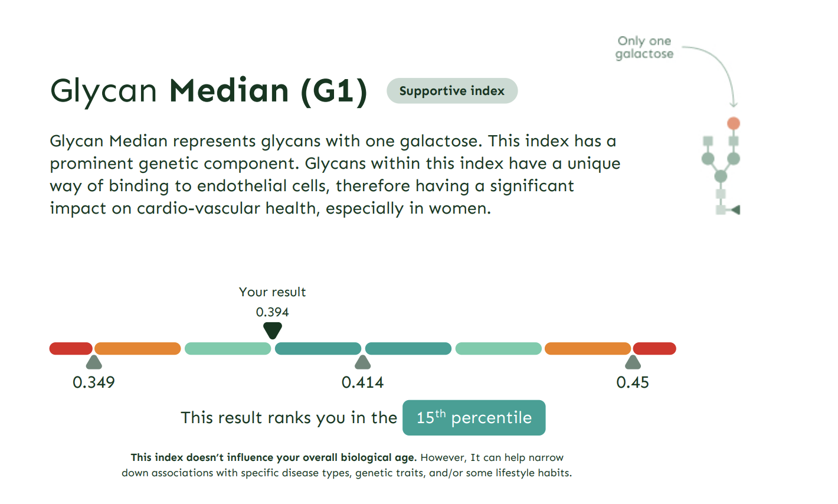This screenshot has height=504, width=838.
Task: Click the 0.414 median value label
Action: [363, 382]
